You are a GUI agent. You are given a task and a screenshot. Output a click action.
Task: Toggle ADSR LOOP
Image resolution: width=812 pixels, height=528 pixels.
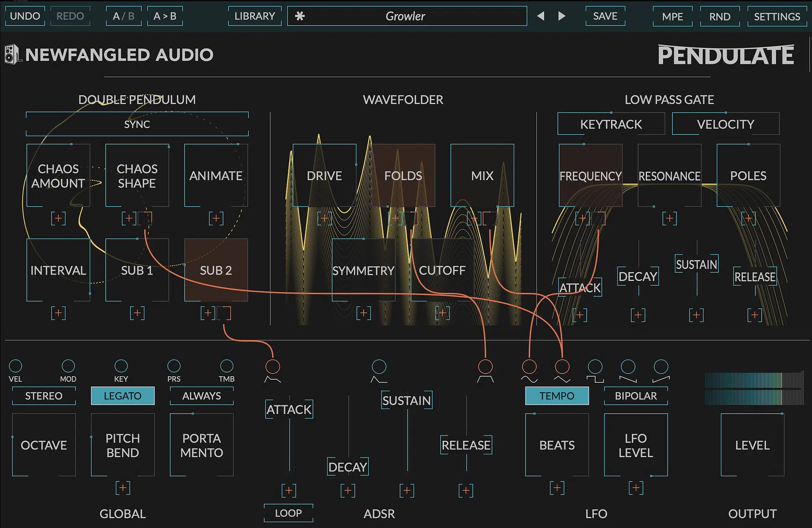point(288,513)
